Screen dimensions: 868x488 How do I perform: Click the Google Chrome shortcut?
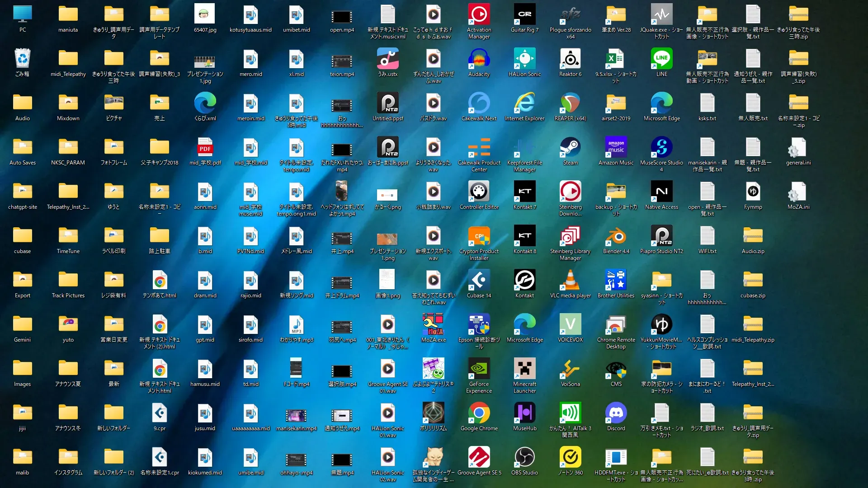pyautogui.click(x=479, y=413)
